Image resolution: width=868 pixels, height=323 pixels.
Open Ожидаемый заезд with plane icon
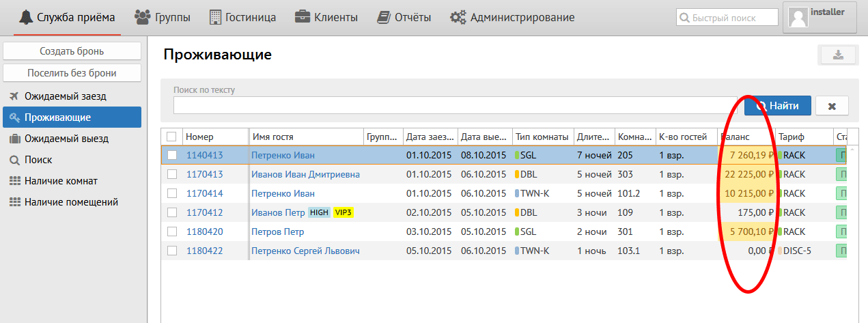point(66,96)
